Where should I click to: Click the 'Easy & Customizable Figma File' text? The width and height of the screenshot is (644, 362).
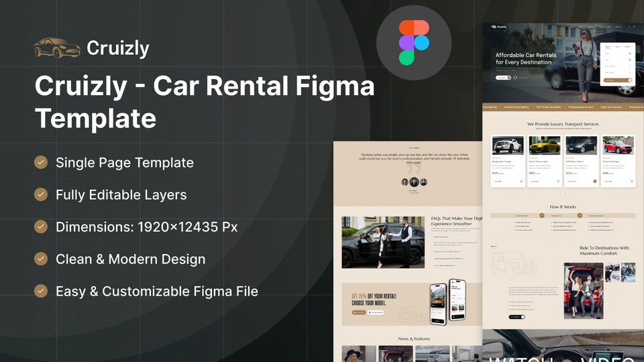coord(157,291)
